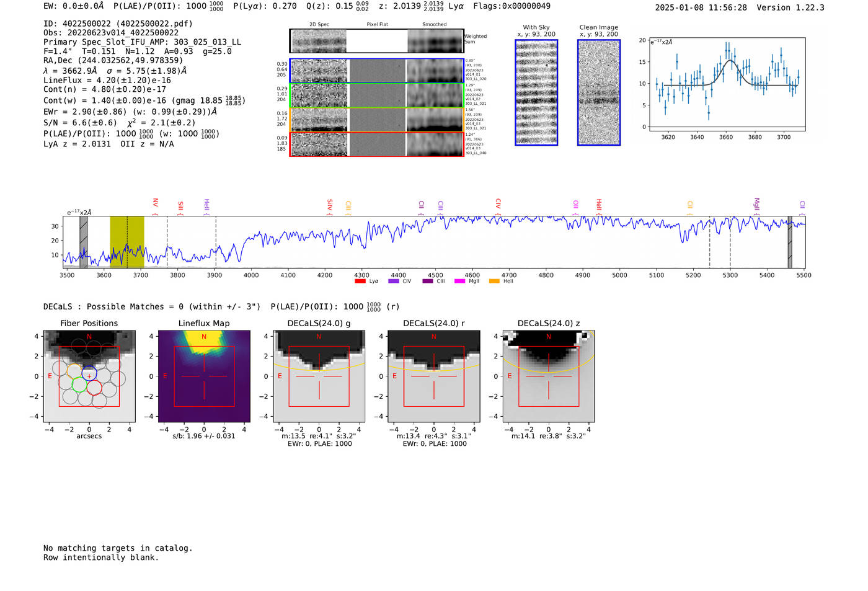The width and height of the screenshot is (868, 591).
Task: Click the green fiber circle in Fiber Positions
Action: [79, 384]
